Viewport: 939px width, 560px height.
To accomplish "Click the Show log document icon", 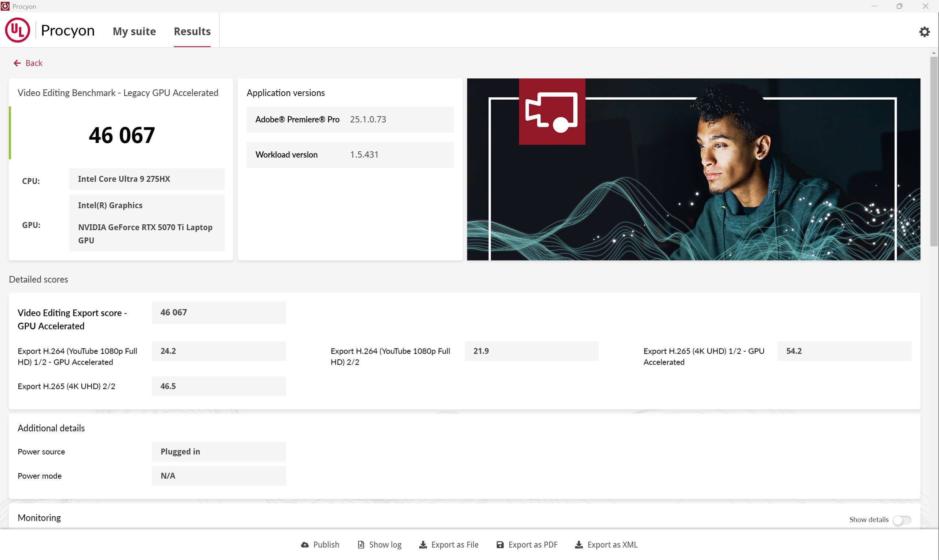I will [361, 545].
